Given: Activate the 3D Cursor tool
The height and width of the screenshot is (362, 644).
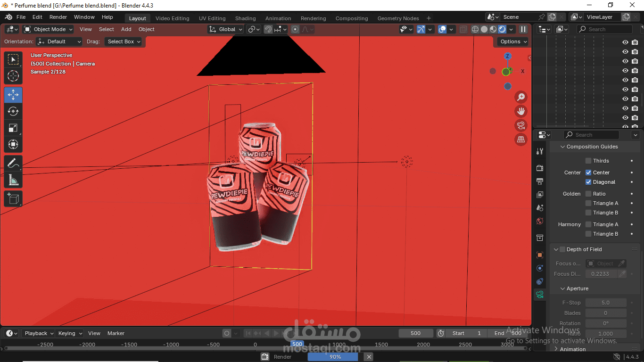Looking at the screenshot, I should pos(13,75).
